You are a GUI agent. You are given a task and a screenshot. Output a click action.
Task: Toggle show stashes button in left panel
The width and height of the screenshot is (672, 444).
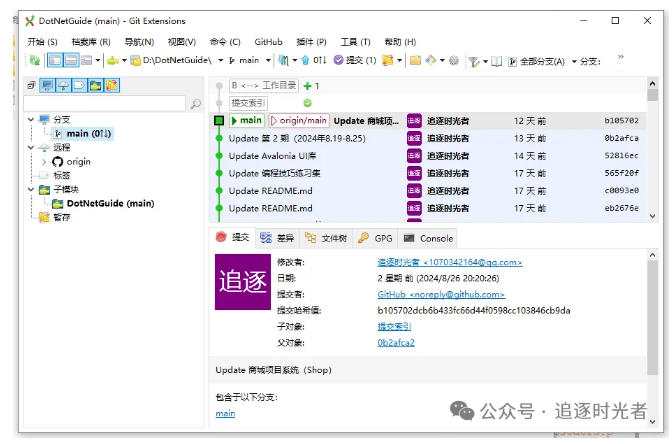point(111,85)
